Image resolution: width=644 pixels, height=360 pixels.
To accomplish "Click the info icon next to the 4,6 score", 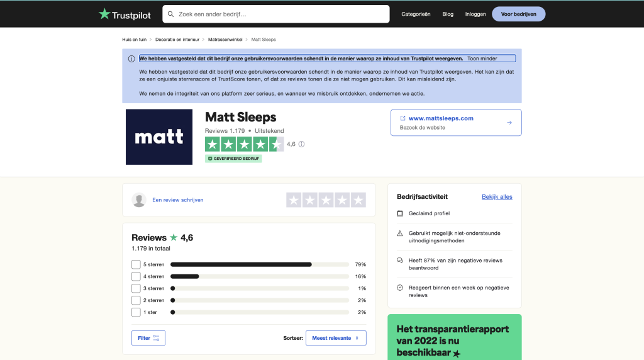I will (x=301, y=144).
